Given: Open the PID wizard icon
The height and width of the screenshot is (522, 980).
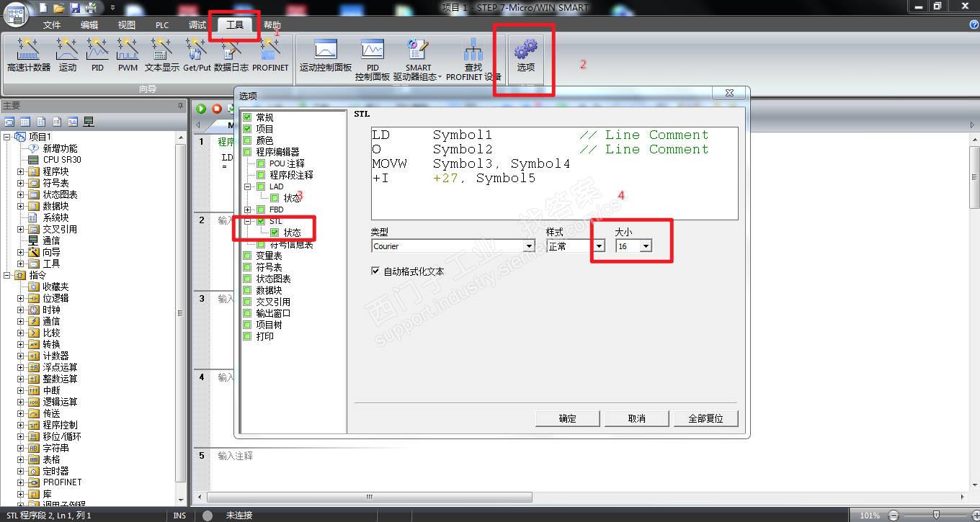Looking at the screenshot, I should 97,55.
